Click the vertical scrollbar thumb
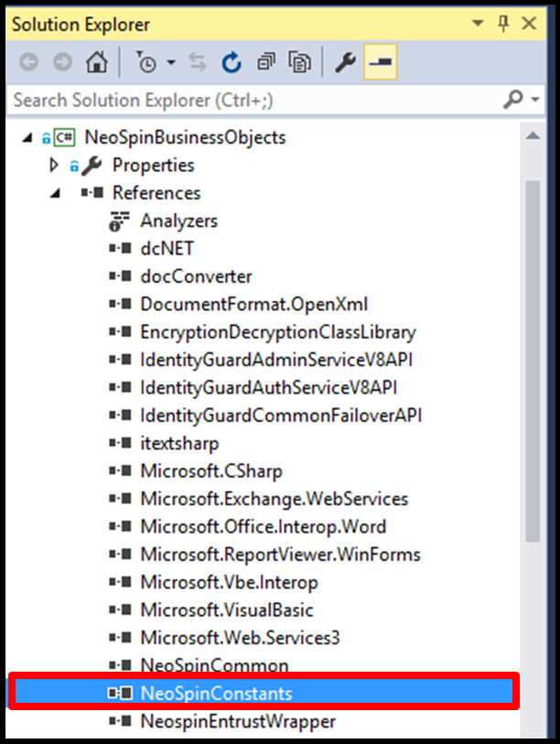This screenshot has height=744, width=560. click(x=533, y=361)
